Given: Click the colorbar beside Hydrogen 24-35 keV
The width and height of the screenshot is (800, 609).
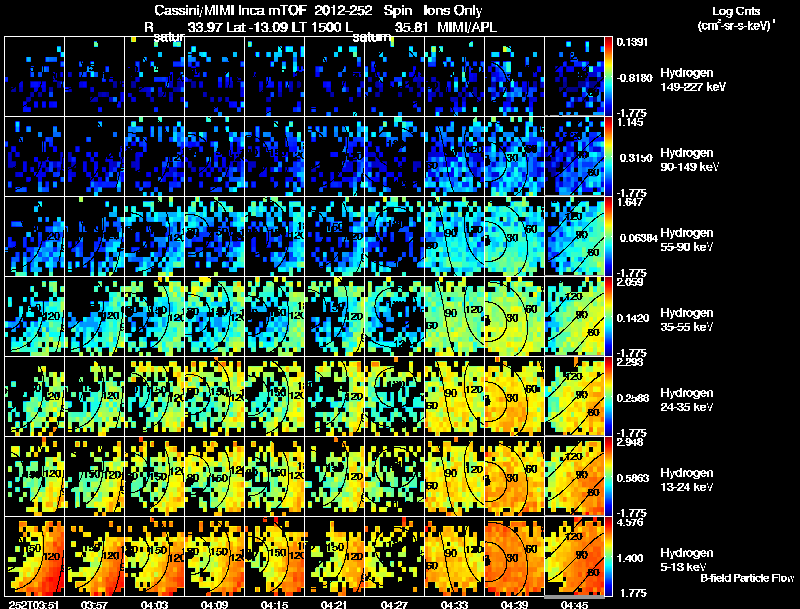Looking at the screenshot, I should (x=608, y=396).
